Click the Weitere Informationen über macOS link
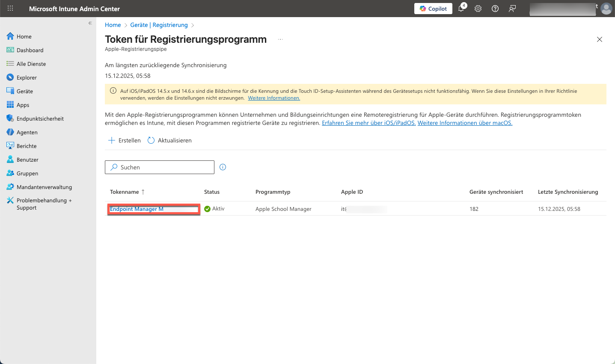This screenshot has width=615, height=364. click(465, 123)
